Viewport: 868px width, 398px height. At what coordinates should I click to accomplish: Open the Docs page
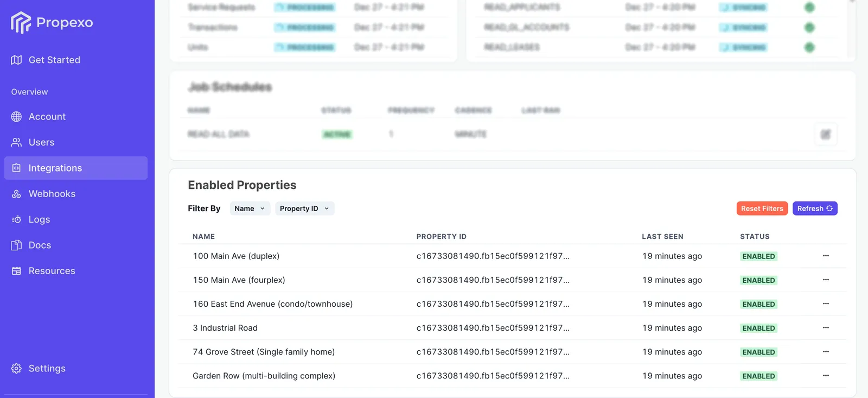pyautogui.click(x=40, y=245)
